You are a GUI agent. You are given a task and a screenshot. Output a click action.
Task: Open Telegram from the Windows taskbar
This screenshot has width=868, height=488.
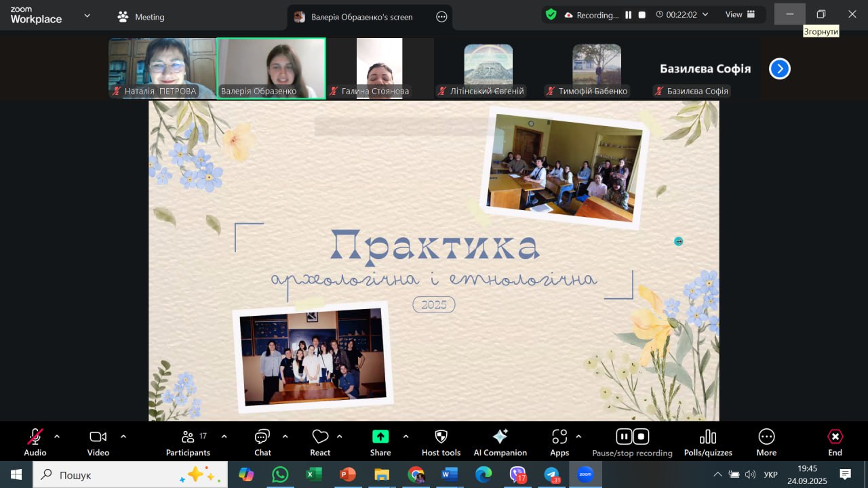[x=552, y=474]
